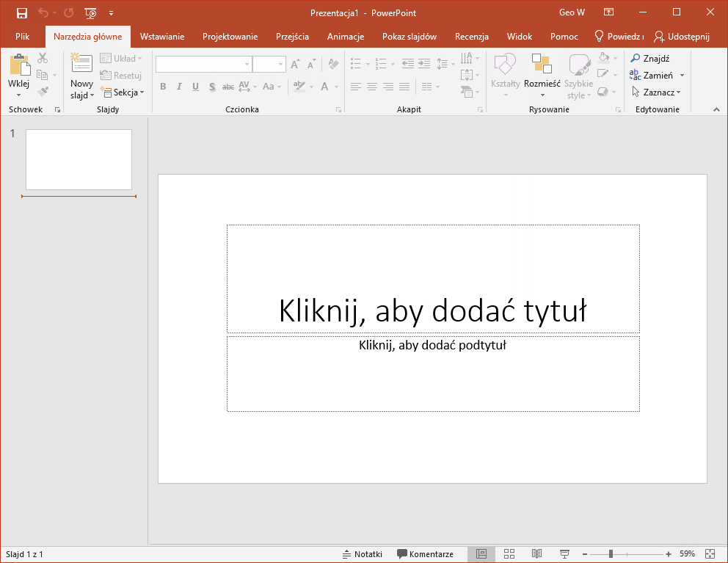This screenshot has width=728, height=563.
Task: Switch to the Animacje tab
Action: pos(345,37)
